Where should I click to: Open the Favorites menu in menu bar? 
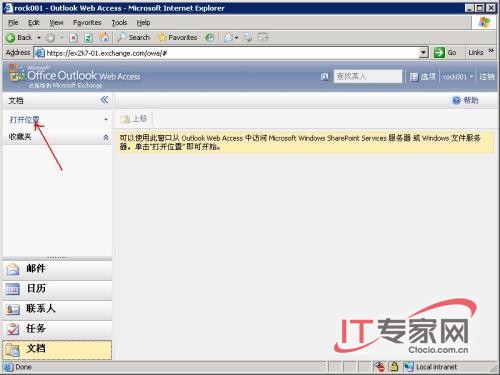[87, 23]
